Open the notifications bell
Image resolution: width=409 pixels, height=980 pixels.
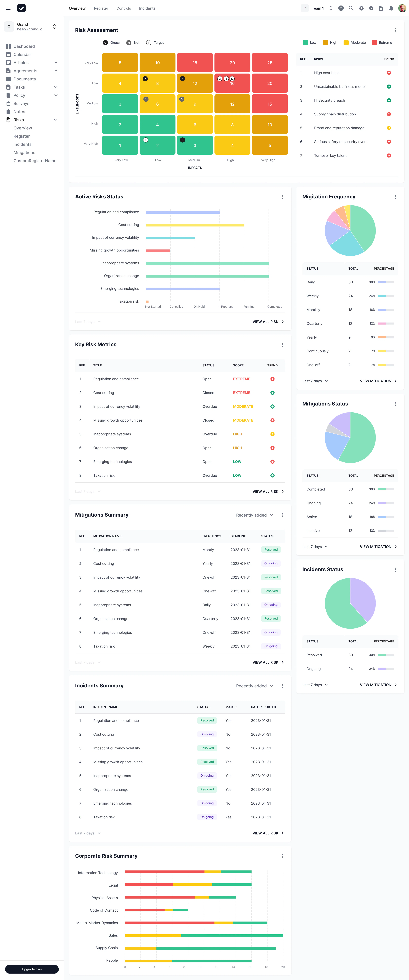pos(391,8)
